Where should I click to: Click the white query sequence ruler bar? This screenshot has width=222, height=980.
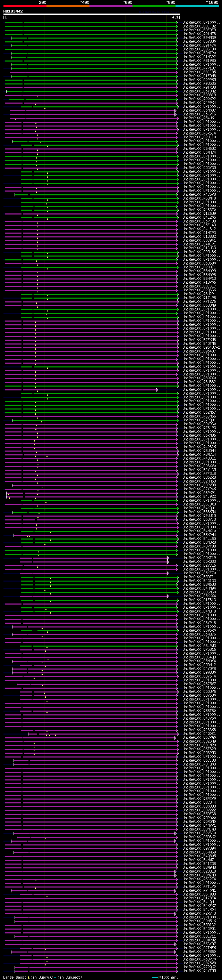92,15
